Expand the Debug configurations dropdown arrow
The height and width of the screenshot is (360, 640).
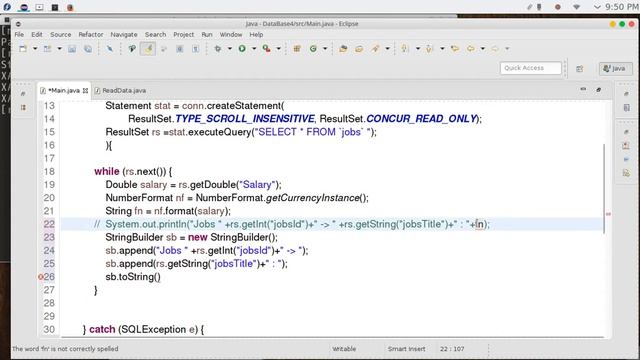230,49
